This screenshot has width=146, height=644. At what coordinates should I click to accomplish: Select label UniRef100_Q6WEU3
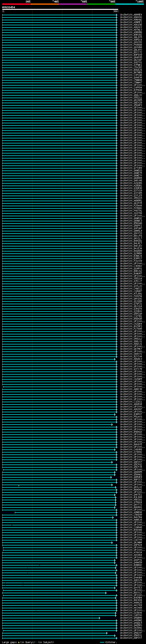coord(131,170)
